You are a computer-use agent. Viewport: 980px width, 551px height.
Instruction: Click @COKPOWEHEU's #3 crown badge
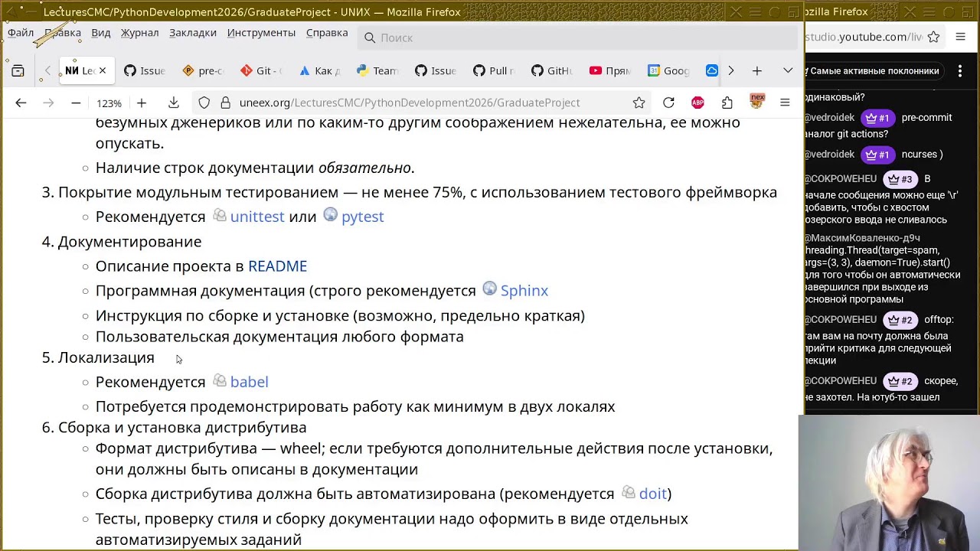(x=900, y=179)
